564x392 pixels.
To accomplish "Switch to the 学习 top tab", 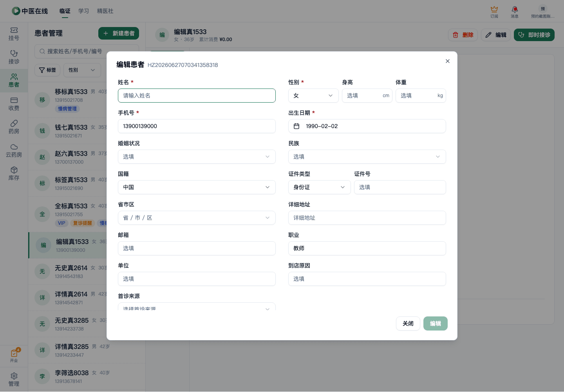I will click(x=84, y=11).
